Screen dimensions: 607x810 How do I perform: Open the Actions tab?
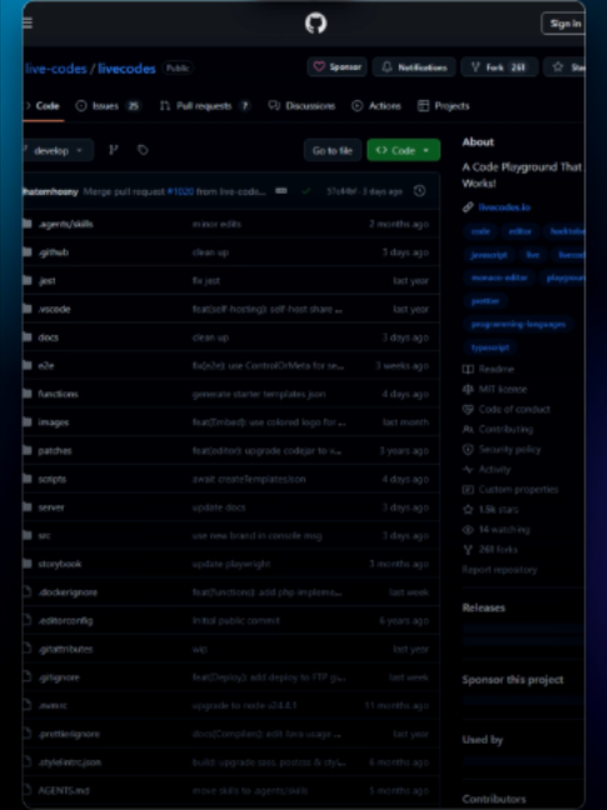click(377, 106)
